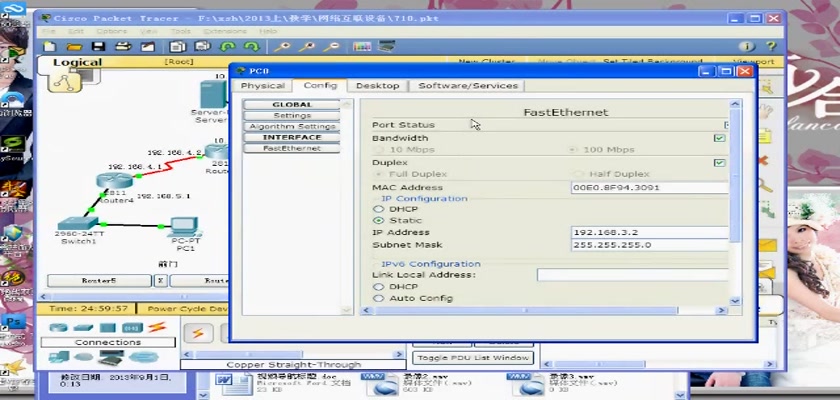Select the Switch1 device on the canvas

[x=78, y=223]
